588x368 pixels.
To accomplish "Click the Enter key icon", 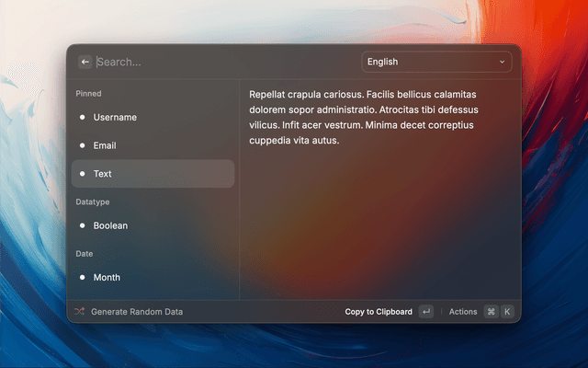I will 425,312.
